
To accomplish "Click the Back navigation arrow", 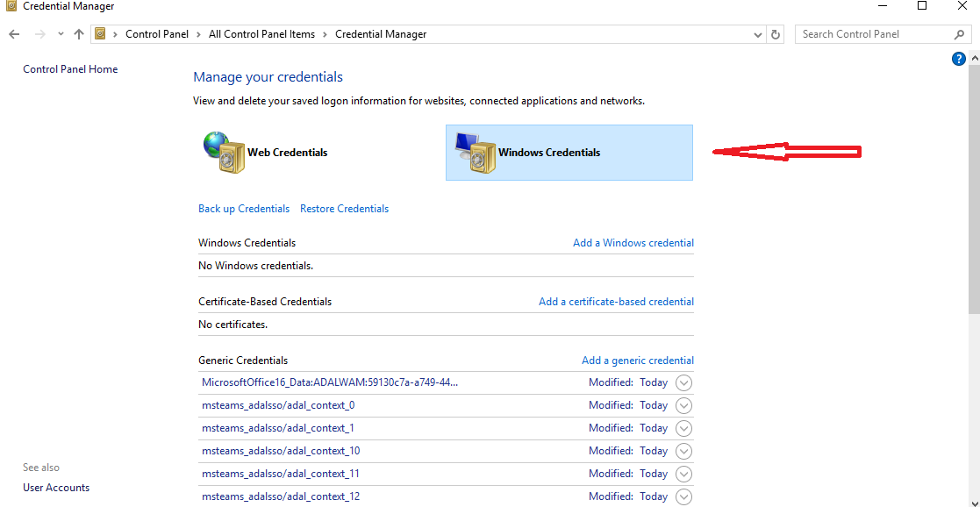I will 15,34.
